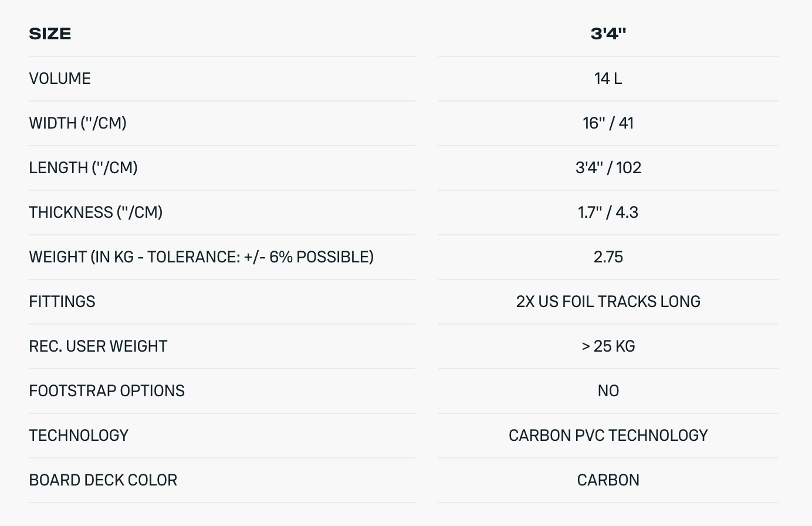This screenshot has height=526, width=812.
Task: Click the 16" / 41 width value
Action: [608, 123]
